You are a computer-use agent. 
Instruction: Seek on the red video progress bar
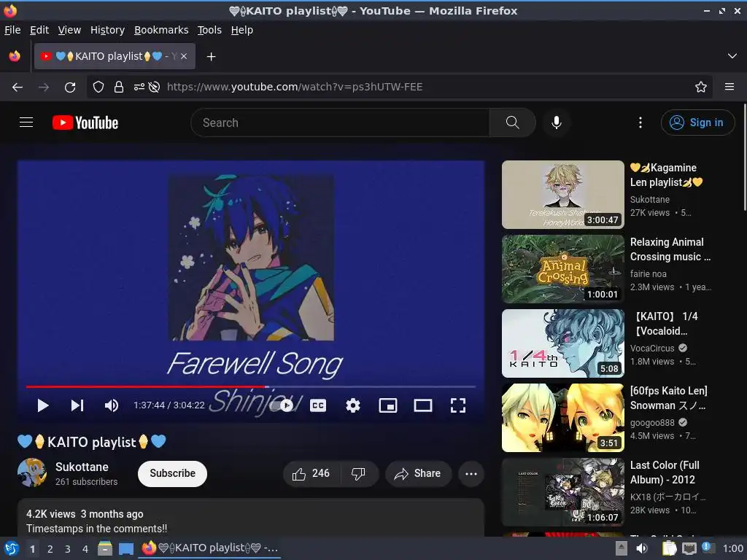tap(251, 386)
